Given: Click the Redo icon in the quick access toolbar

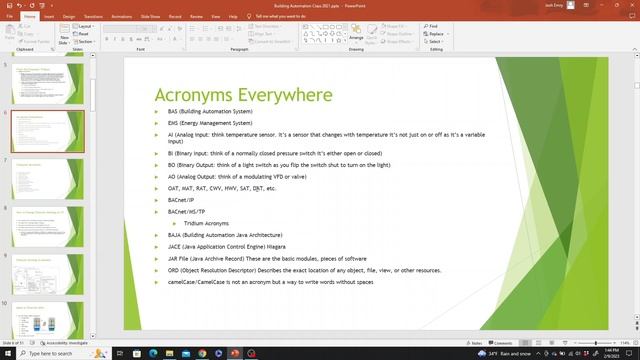Looking at the screenshot, I should point(32,6).
